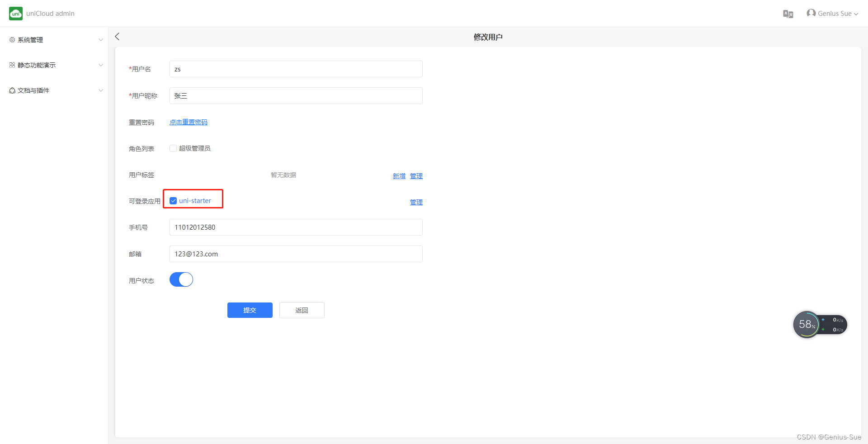
Task: Click the 超级管理员 label text
Action: coord(195,148)
